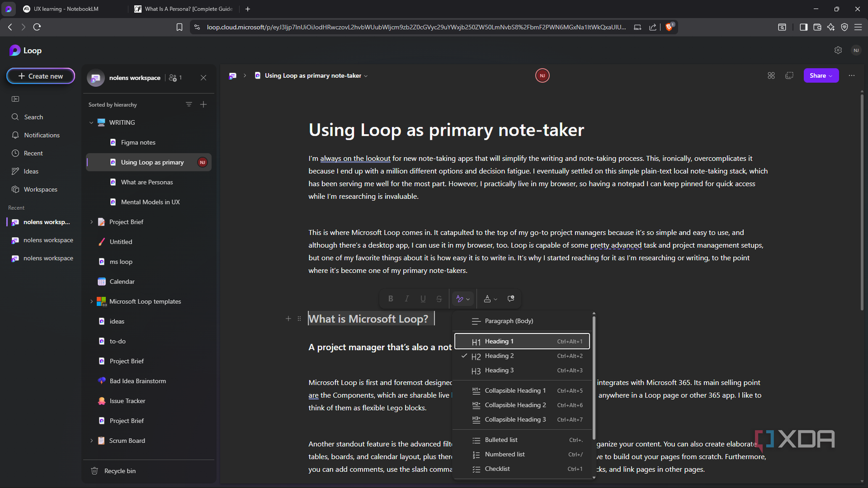This screenshot has width=868, height=488.
Task: Open Loop settings via the gear icon
Action: point(838,50)
